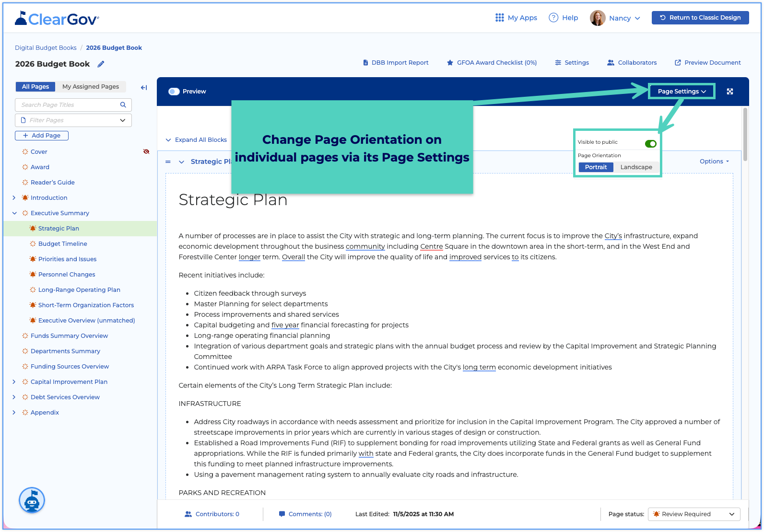Open Comments: (0) link
The height and width of the screenshot is (532, 764).
pos(310,514)
